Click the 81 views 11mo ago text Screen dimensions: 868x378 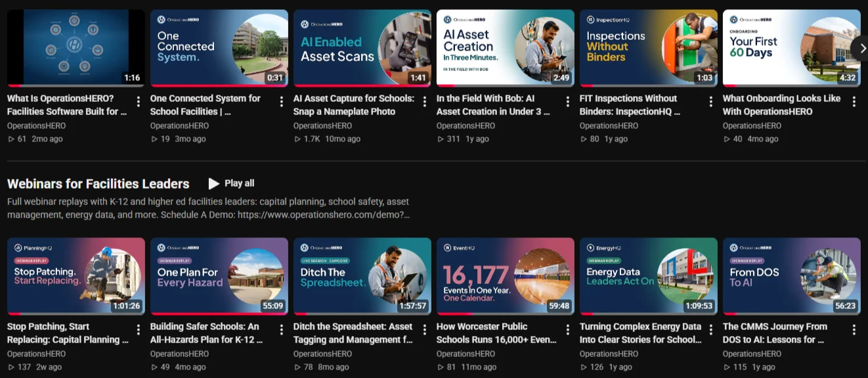[x=468, y=367]
